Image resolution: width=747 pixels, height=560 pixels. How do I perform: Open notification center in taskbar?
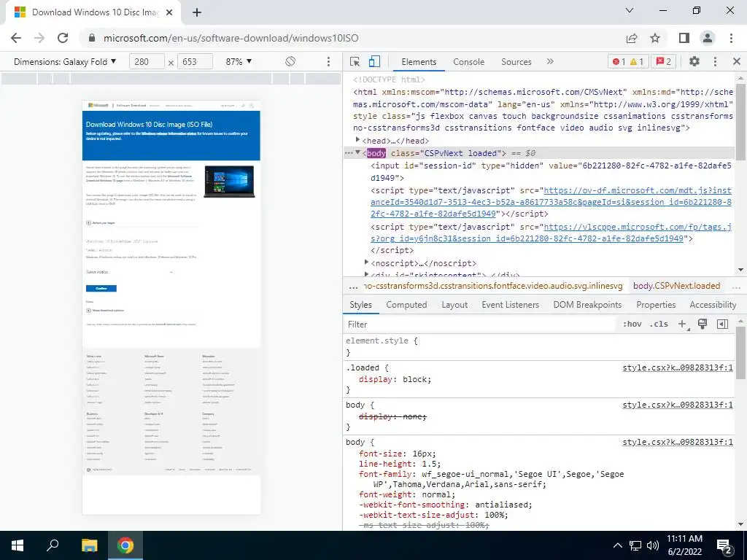pyautogui.click(x=724, y=545)
